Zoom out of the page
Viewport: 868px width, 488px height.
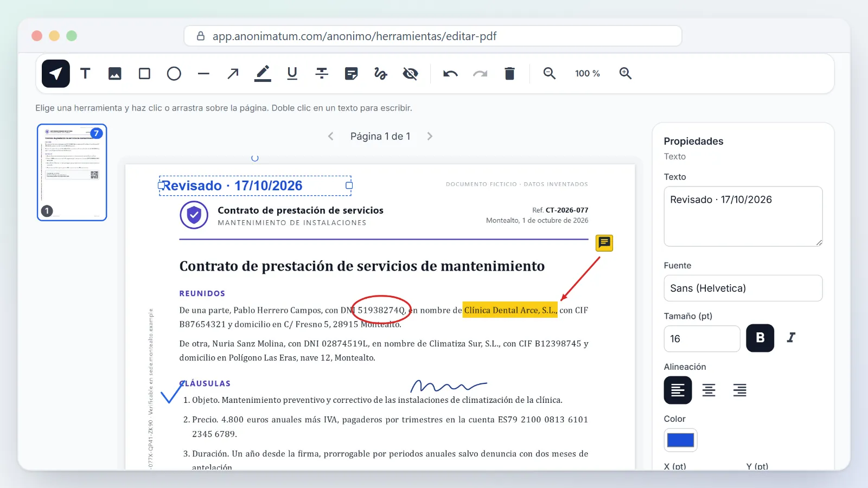click(x=550, y=74)
